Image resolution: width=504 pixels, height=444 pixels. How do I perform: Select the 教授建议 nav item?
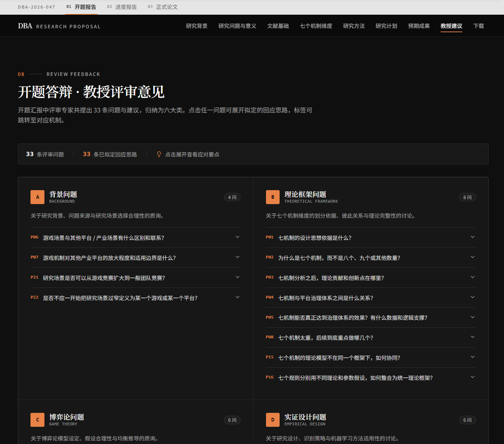click(x=451, y=26)
